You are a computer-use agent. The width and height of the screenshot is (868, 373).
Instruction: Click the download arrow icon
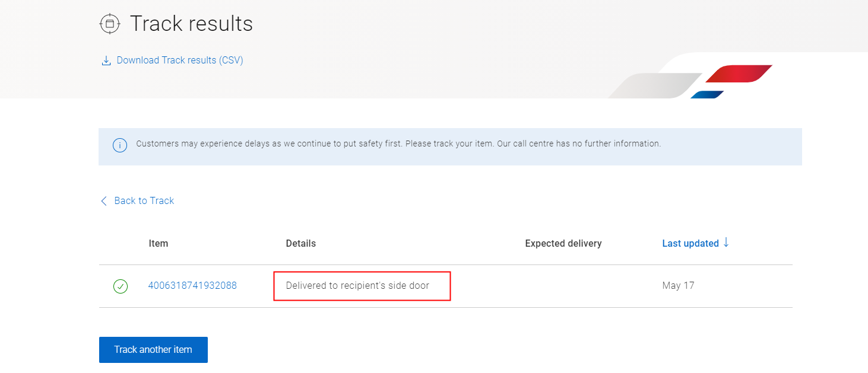106,60
